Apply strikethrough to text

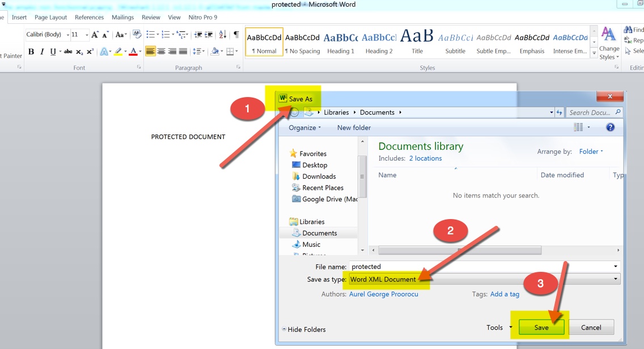tap(68, 52)
